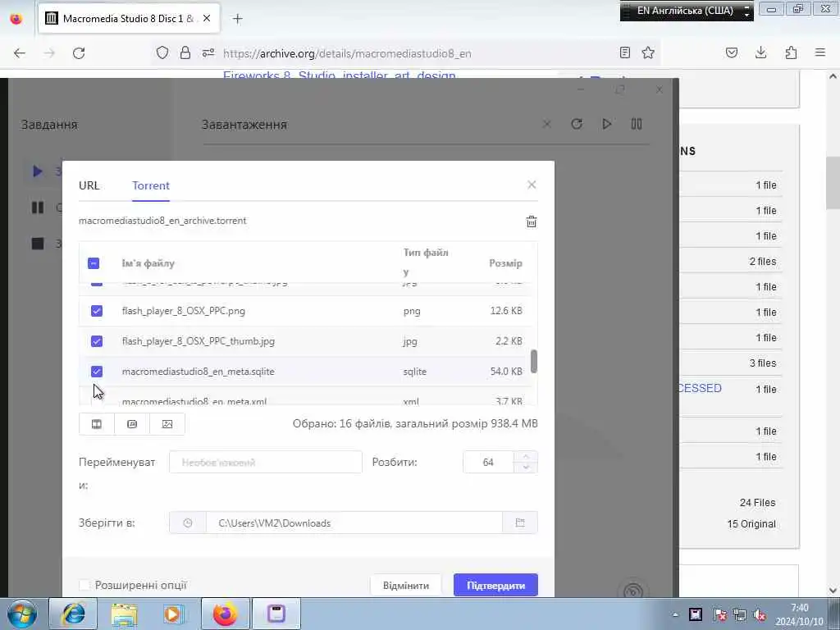The image size is (840, 630).
Task: Bookmark this page with star icon
Action: pyautogui.click(x=648, y=52)
